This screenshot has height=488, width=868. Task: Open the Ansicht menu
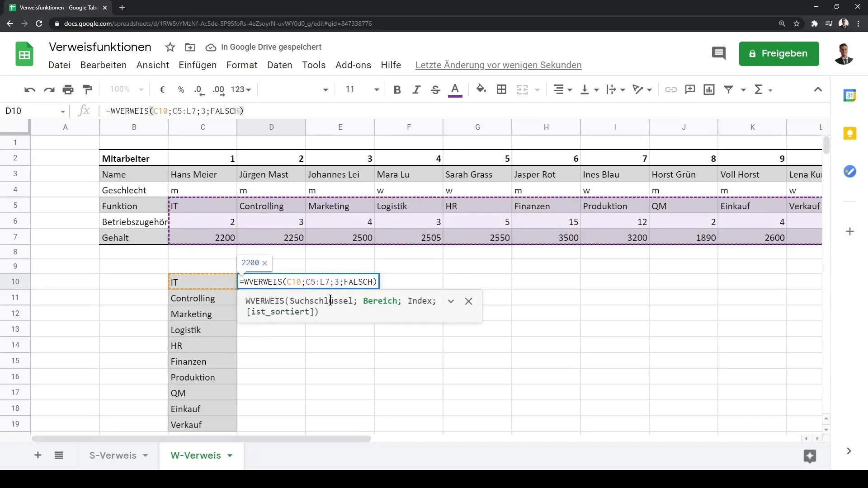click(153, 65)
